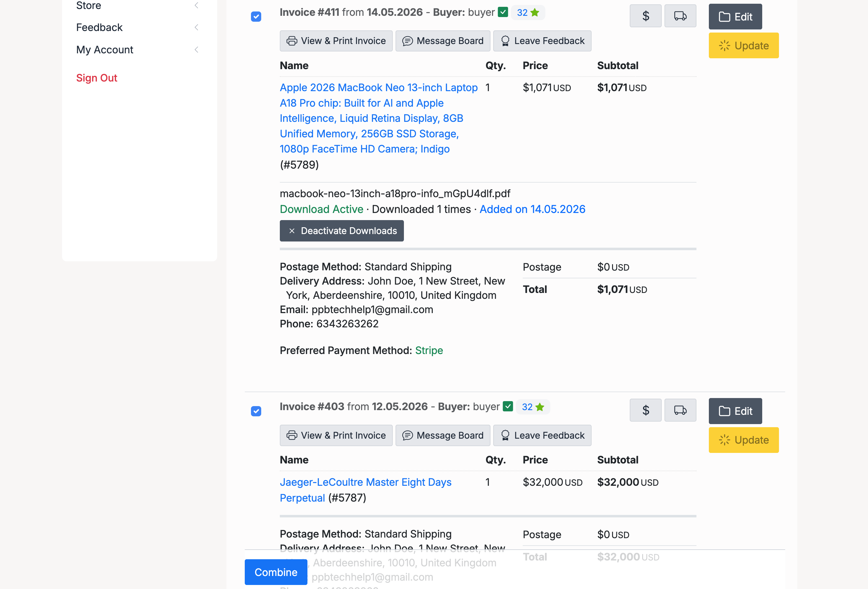Open the 32-star rating on Invoice #403

pos(533,407)
